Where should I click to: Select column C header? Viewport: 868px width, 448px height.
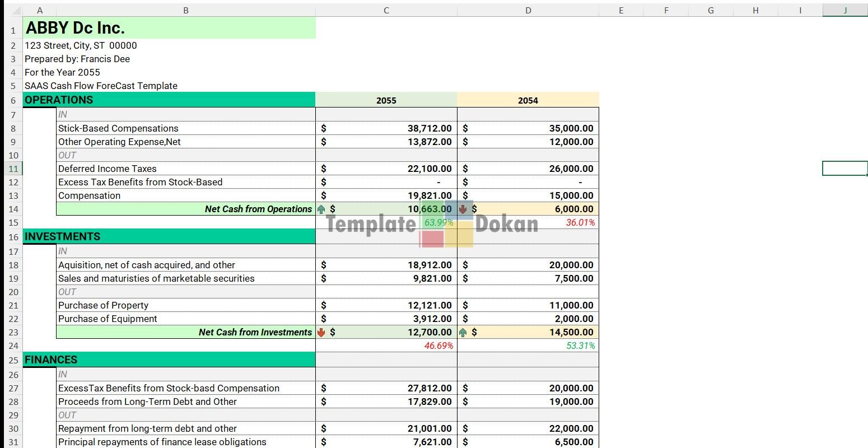386,10
